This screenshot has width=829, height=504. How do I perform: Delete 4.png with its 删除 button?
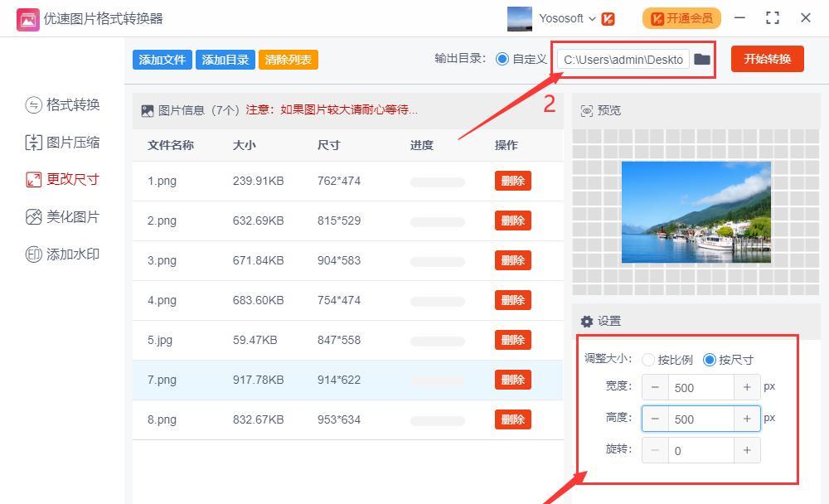click(513, 300)
